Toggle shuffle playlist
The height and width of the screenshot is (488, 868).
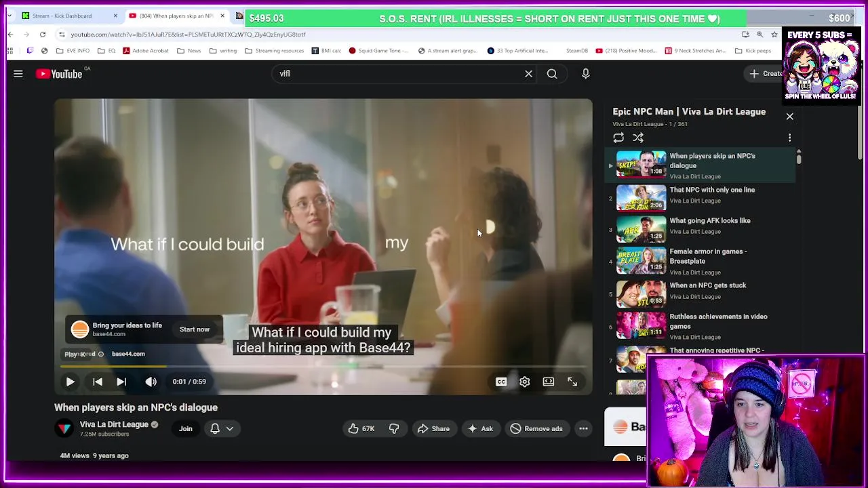point(638,138)
